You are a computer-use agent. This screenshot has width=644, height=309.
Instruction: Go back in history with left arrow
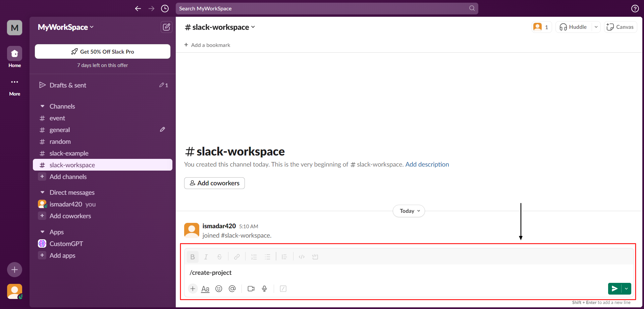[x=138, y=9]
